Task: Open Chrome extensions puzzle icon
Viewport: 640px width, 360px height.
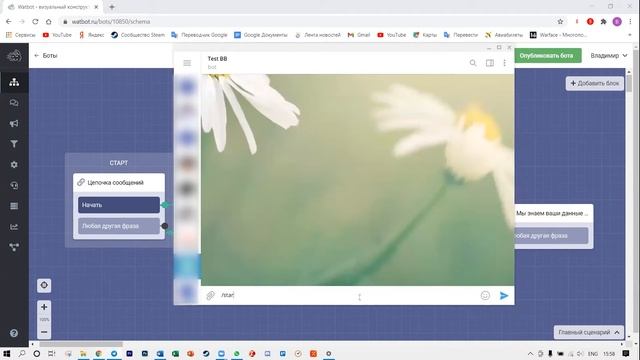Action: (603, 22)
